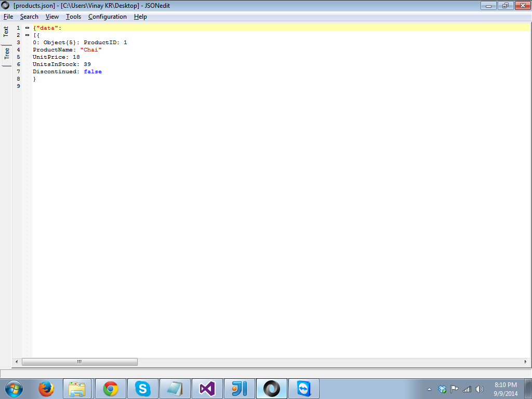
Task: Click the 'false' value on line 7
Action: [x=92, y=72]
